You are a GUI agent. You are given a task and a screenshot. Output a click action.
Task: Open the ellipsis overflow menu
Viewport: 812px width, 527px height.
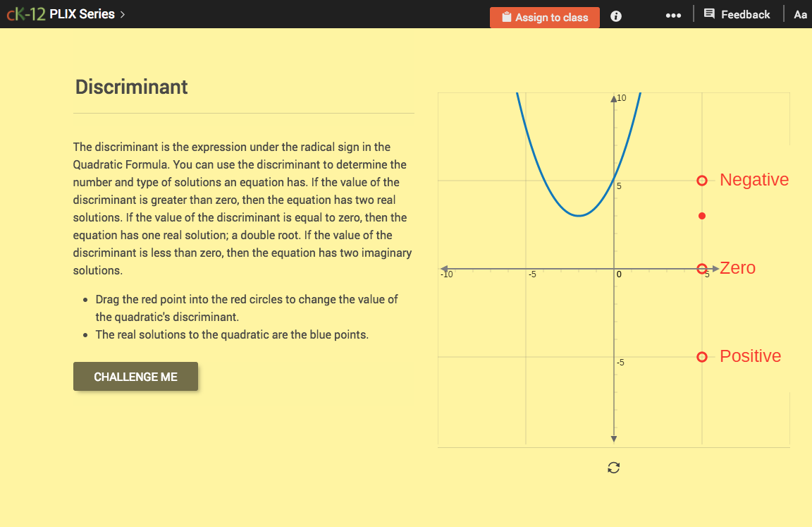pyautogui.click(x=673, y=15)
